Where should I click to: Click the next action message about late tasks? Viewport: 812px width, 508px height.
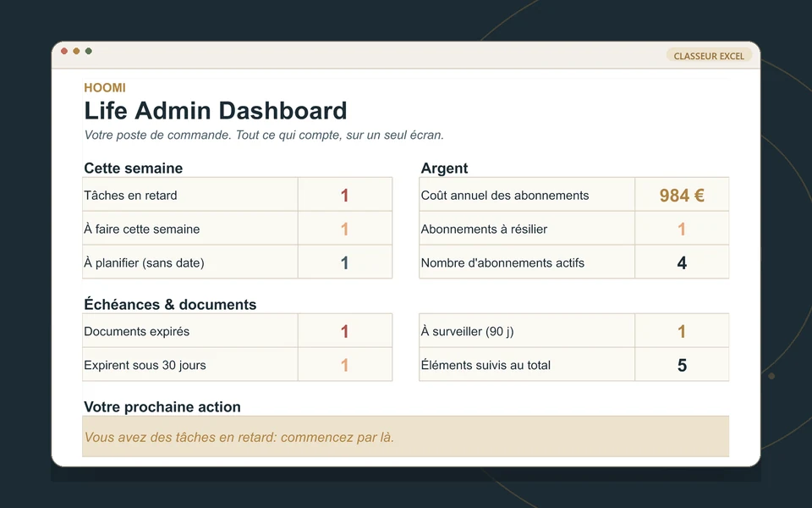(x=405, y=437)
